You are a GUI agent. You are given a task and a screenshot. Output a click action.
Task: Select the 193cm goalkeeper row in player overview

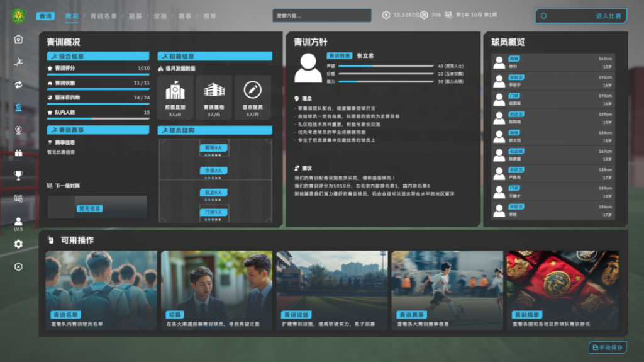[552, 99]
